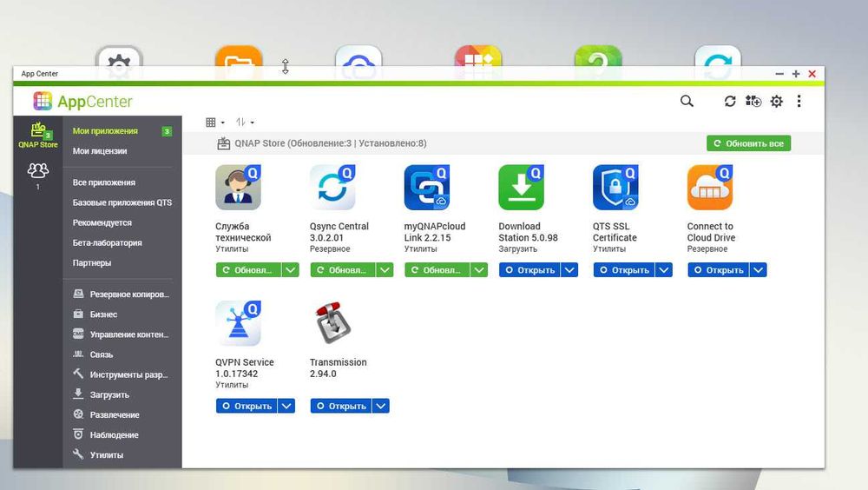Image resolution: width=868 pixels, height=490 pixels.
Task: Open the sort order dropdown
Action: pos(245,122)
